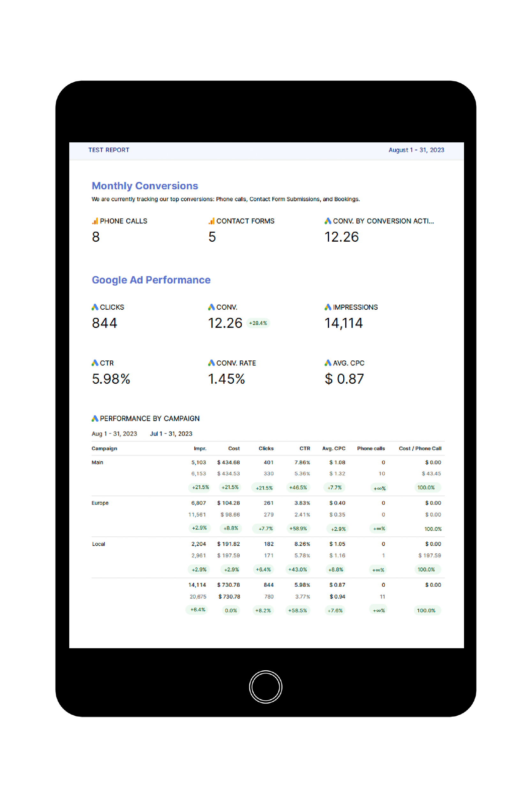Sort table by Impr. column header
532x798 pixels.
click(x=200, y=448)
